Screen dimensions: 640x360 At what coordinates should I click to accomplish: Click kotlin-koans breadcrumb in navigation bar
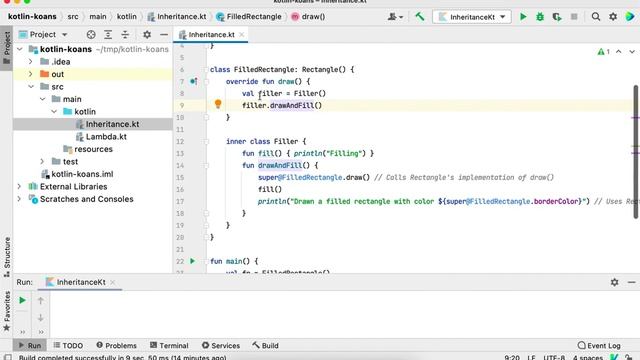32,17
